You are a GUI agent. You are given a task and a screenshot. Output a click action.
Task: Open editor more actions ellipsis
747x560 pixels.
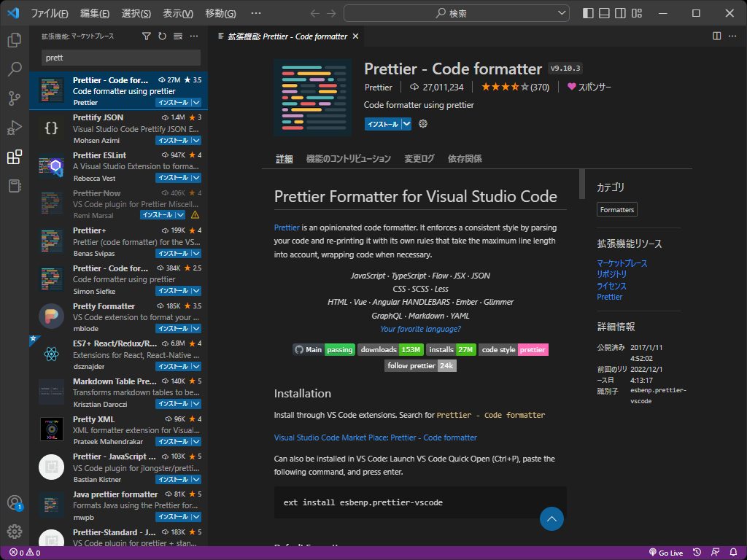coord(732,36)
